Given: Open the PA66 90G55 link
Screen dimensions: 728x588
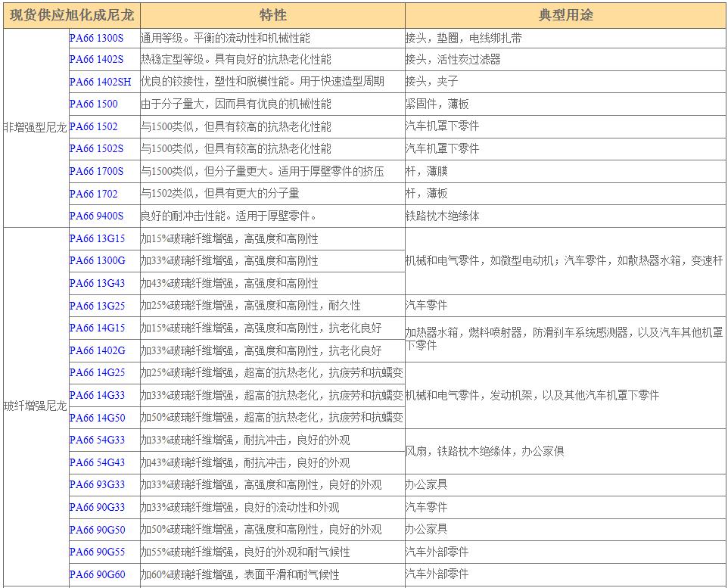Looking at the screenshot, I should coord(97,552).
